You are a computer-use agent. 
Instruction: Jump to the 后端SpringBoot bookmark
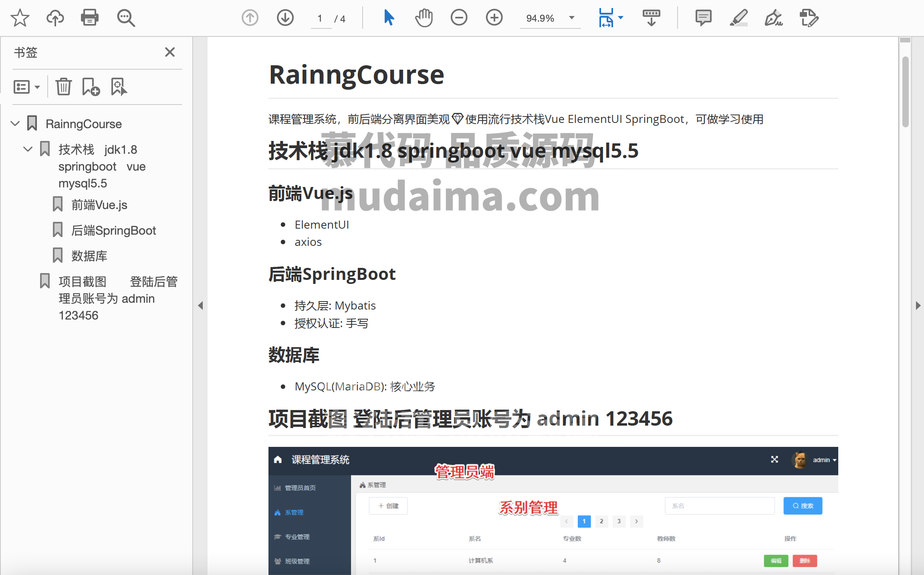point(114,230)
